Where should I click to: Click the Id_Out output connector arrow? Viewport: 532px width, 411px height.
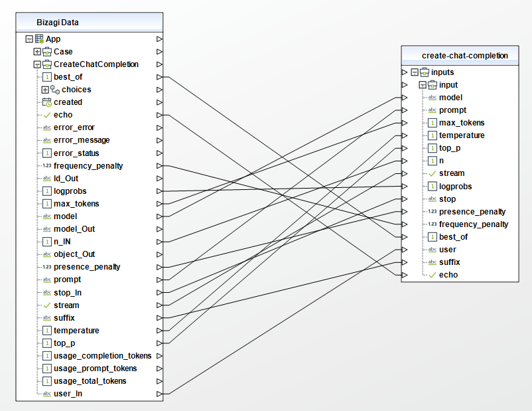[x=159, y=179]
